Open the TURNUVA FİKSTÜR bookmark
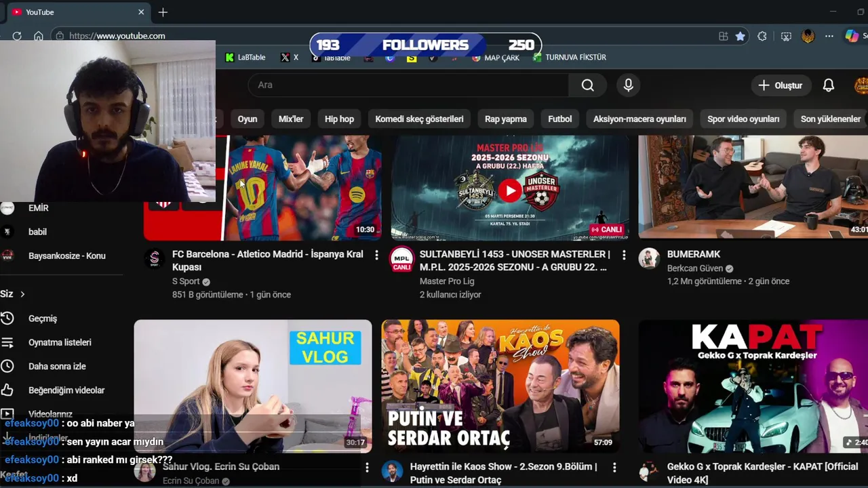868x488 pixels. tap(570, 58)
